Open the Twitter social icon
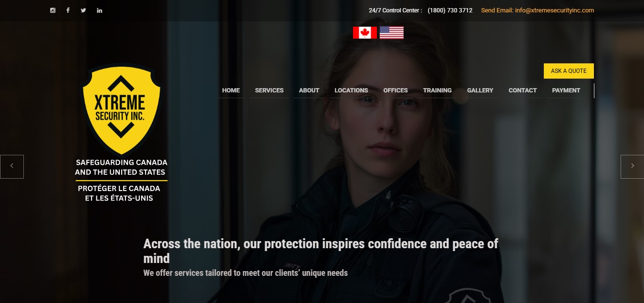The image size is (644, 303). 83,10
